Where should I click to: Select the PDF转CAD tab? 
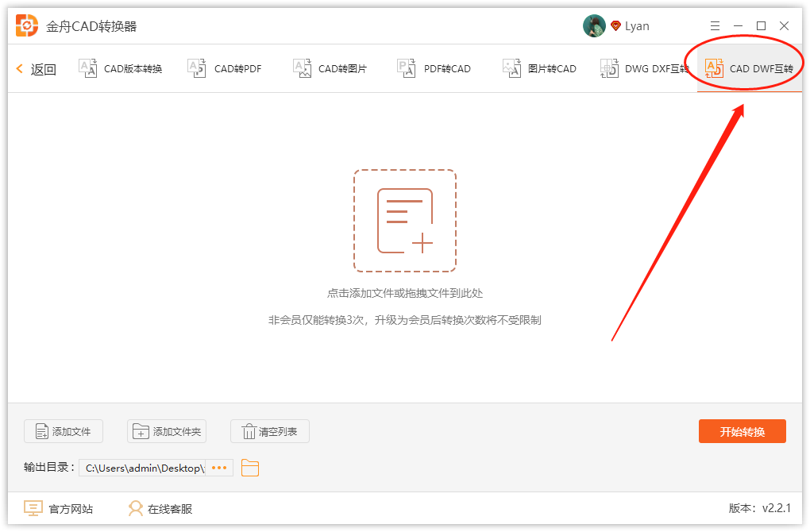coord(434,69)
